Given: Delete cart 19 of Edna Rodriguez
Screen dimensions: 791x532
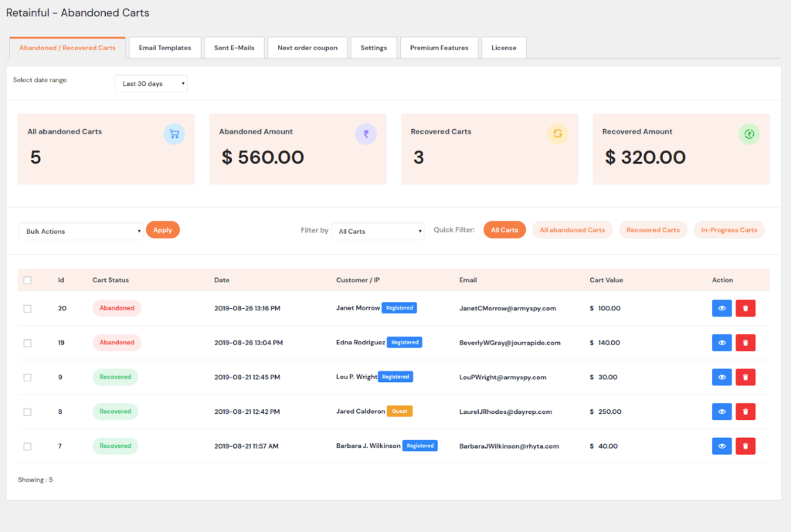Looking at the screenshot, I should tap(745, 343).
